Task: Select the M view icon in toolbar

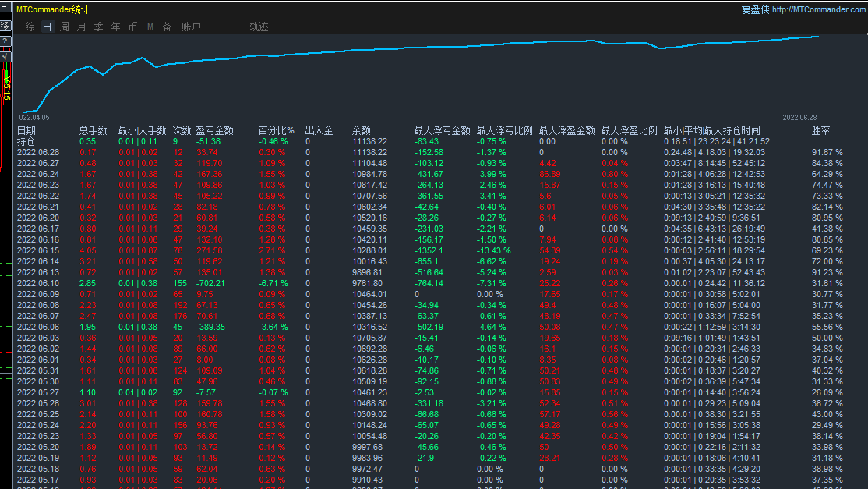Action: [150, 26]
